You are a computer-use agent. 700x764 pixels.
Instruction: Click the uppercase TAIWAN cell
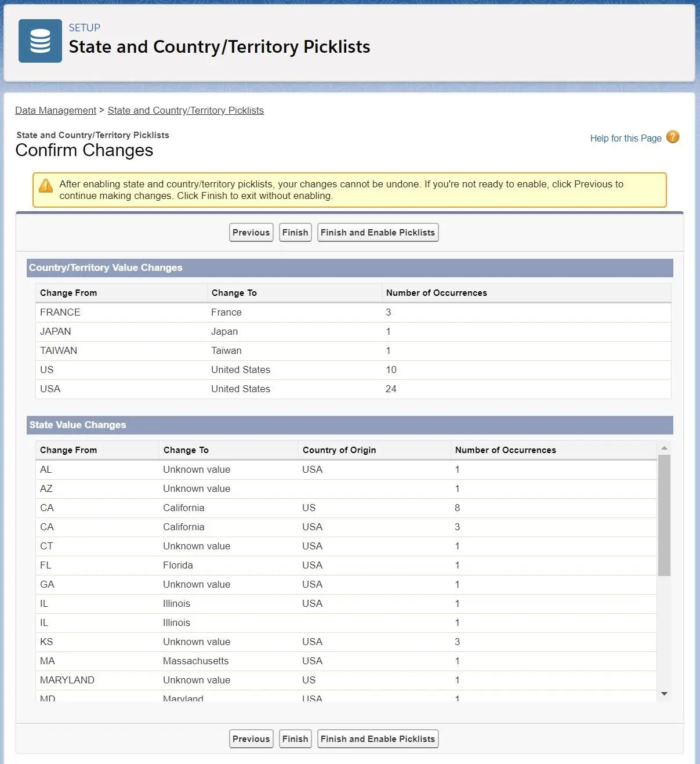click(x=59, y=350)
